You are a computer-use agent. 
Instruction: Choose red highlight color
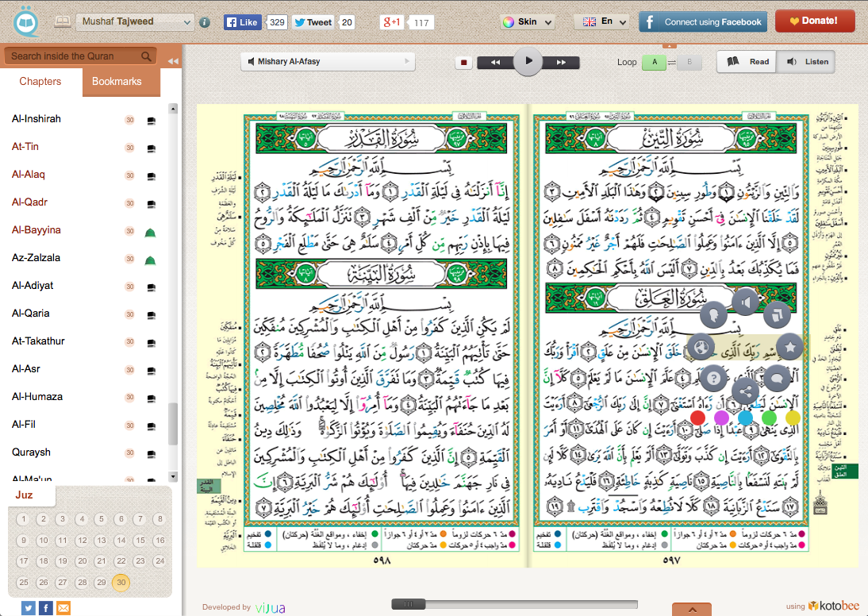(698, 417)
